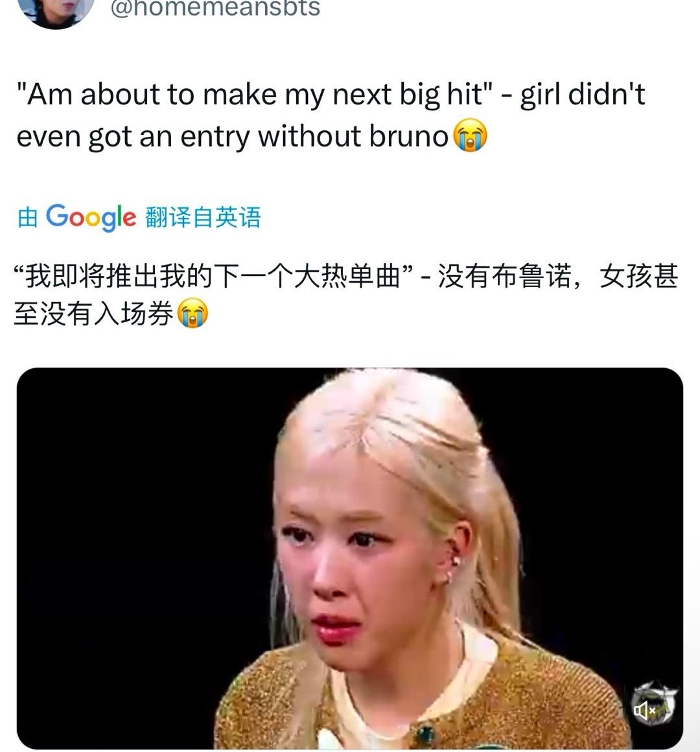Click the word "bruno" in tweet
This screenshot has width=700, height=752.
pos(408,135)
